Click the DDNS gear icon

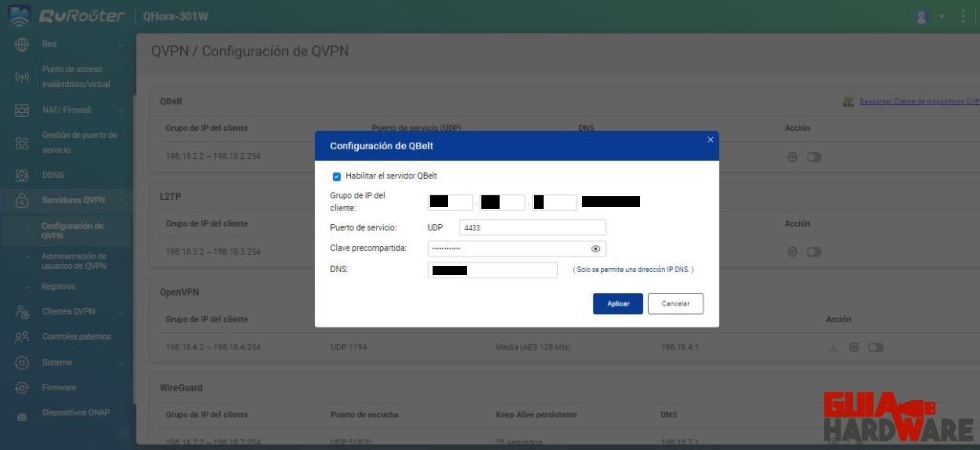click(22, 175)
